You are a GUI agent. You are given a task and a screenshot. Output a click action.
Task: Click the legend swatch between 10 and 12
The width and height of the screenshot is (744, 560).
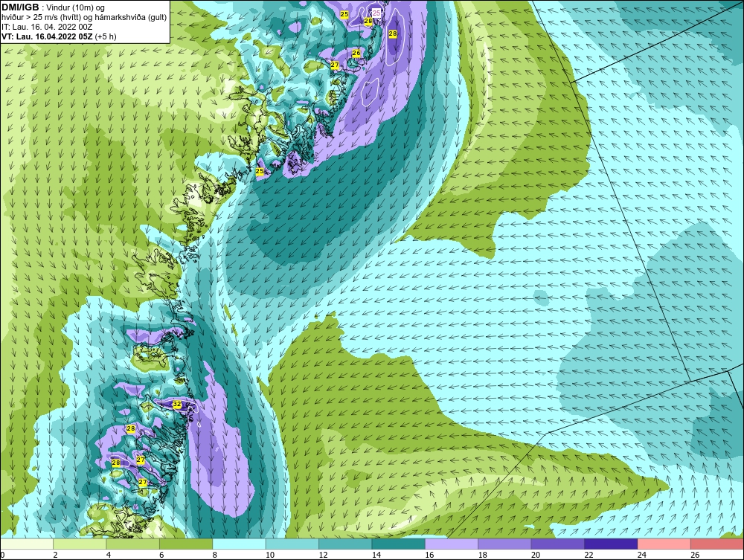pos(292,544)
